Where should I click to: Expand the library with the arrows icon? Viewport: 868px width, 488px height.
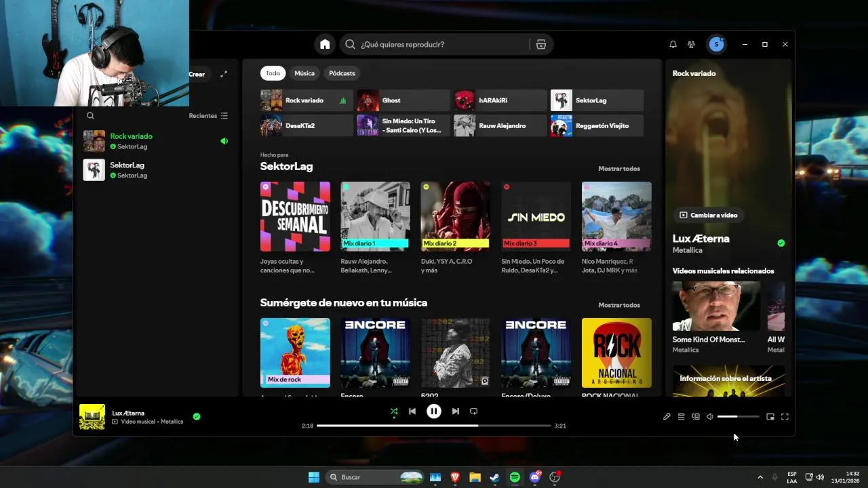[224, 74]
